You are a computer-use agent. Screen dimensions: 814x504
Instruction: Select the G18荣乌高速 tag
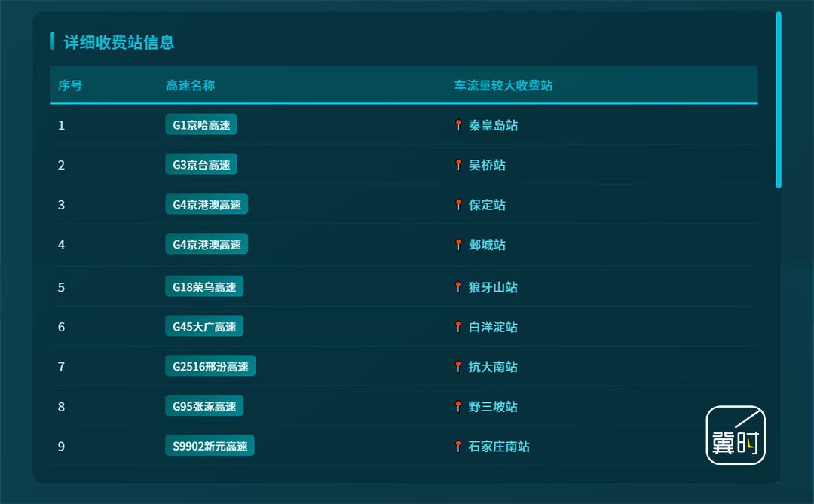click(204, 286)
